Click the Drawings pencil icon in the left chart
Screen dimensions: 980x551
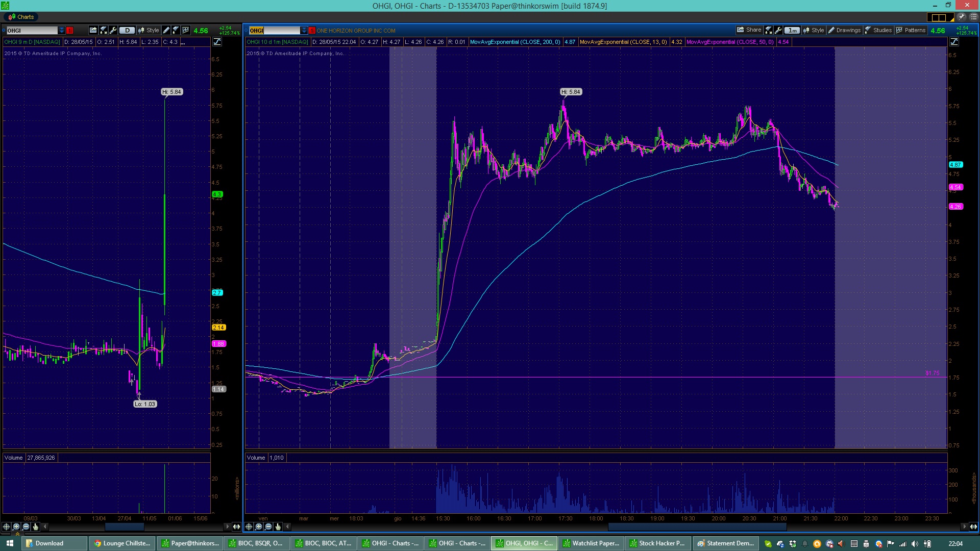166,30
